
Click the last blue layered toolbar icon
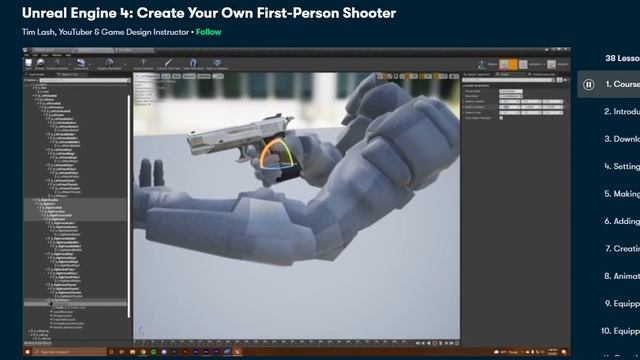click(x=217, y=63)
